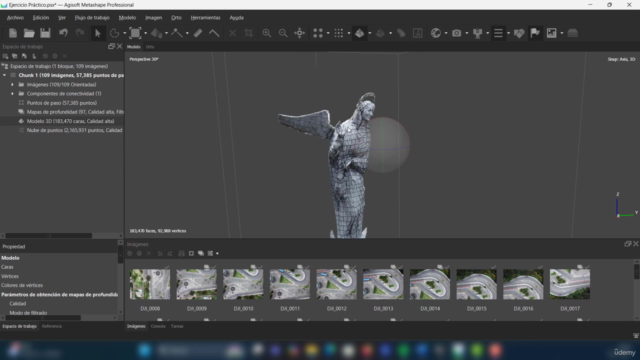This screenshot has width=640, height=360.
Task: Collapse the Chunk 1 tree node
Action: (4, 75)
